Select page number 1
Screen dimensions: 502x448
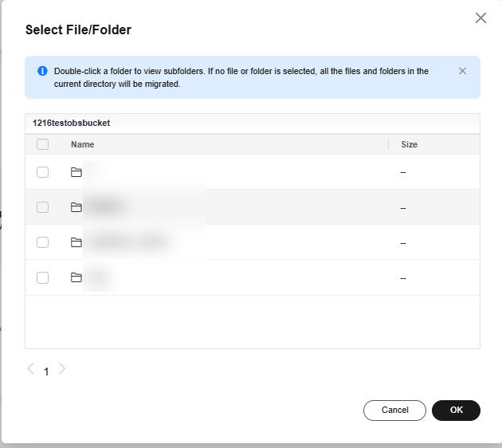46,371
